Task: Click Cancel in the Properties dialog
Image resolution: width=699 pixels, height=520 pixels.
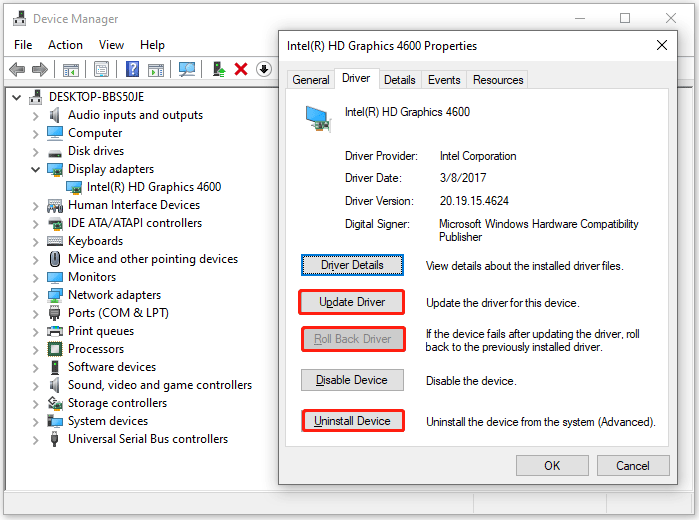Action: click(x=633, y=466)
